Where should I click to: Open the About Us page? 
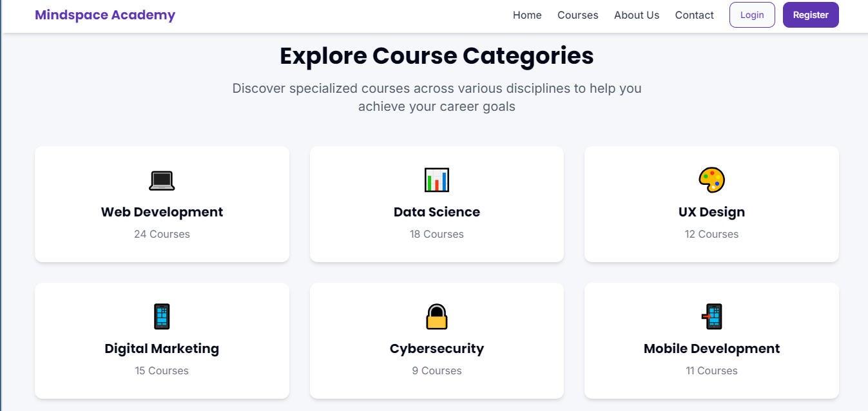coord(637,15)
